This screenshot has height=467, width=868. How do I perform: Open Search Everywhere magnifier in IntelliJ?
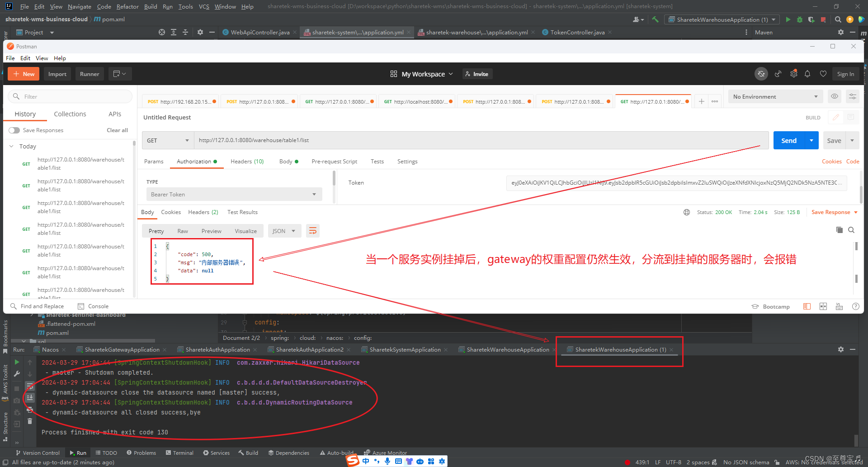838,19
